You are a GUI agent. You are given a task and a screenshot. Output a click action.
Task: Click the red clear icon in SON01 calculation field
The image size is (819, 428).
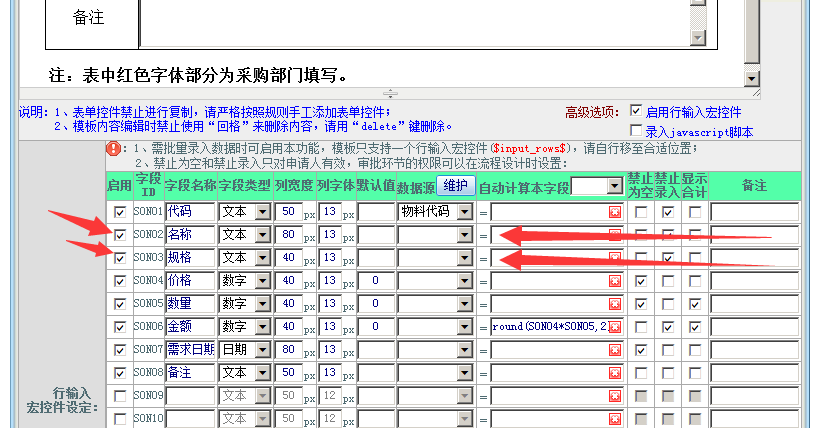[614, 212]
